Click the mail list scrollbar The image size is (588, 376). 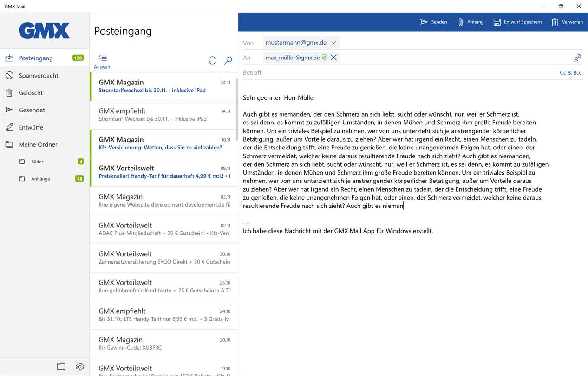coord(237,110)
